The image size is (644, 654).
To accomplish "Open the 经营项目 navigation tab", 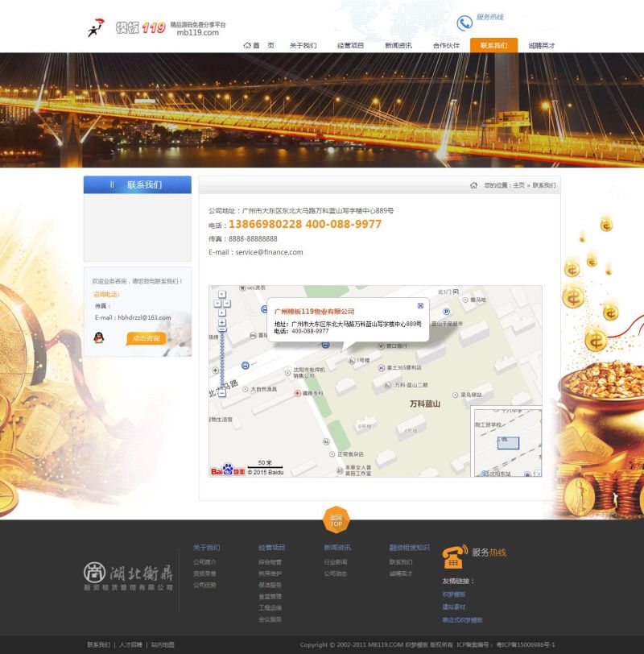I will coord(350,45).
